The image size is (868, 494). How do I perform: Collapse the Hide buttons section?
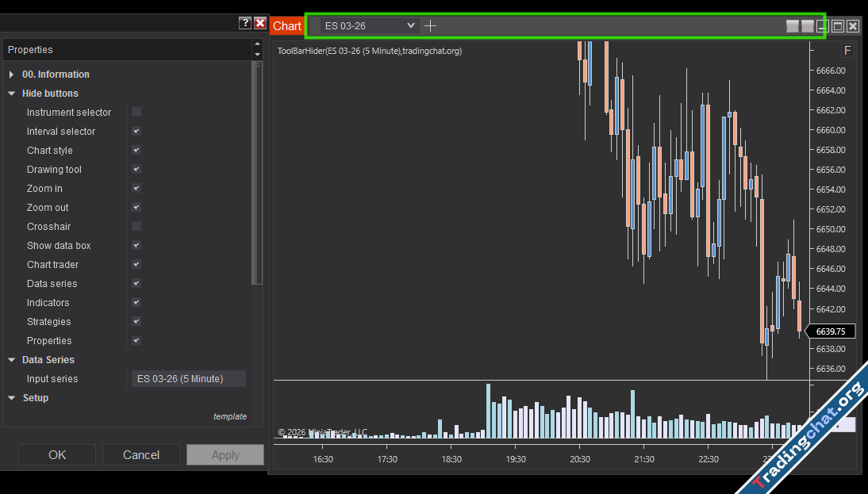(12, 94)
